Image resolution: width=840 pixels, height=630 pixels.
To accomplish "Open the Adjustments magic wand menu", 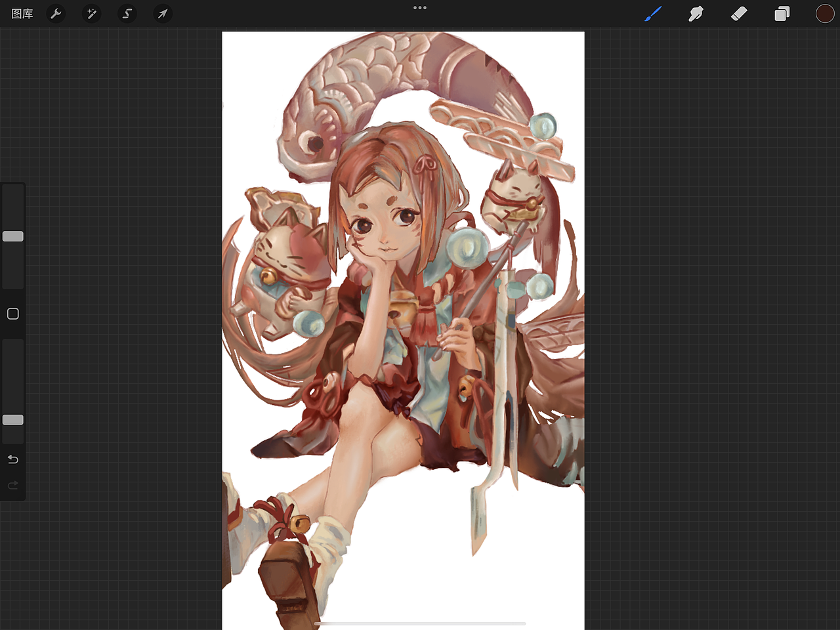I will [x=92, y=14].
